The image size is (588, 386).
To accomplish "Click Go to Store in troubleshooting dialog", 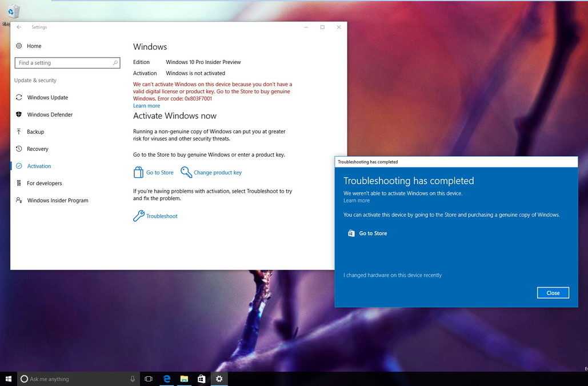I will [x=373, y=233].
